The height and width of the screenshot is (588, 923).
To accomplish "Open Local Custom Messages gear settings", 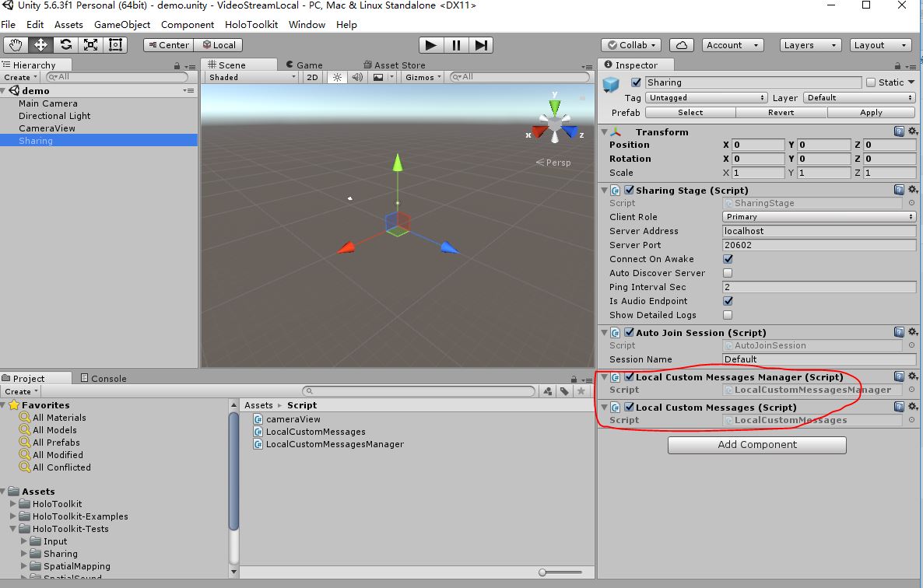I will coord(912,406).
